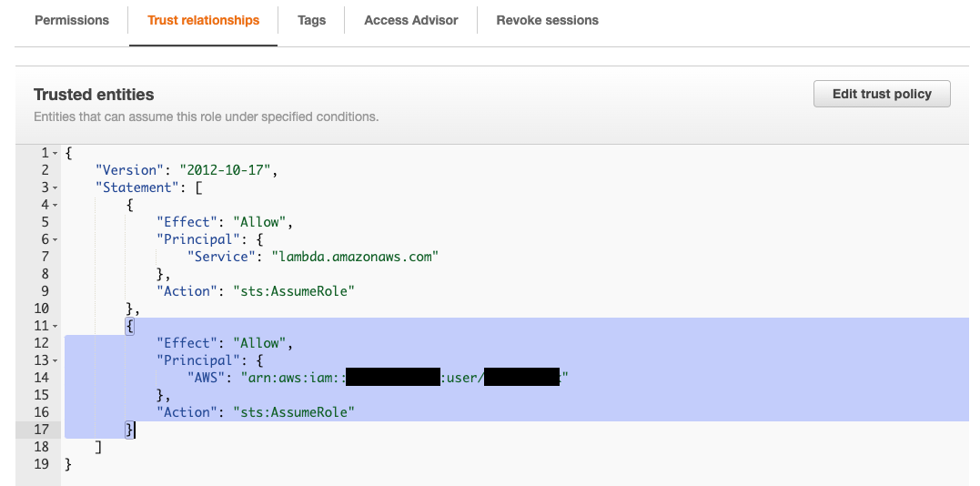Click the Trusted entities heading

click(94, 95)
